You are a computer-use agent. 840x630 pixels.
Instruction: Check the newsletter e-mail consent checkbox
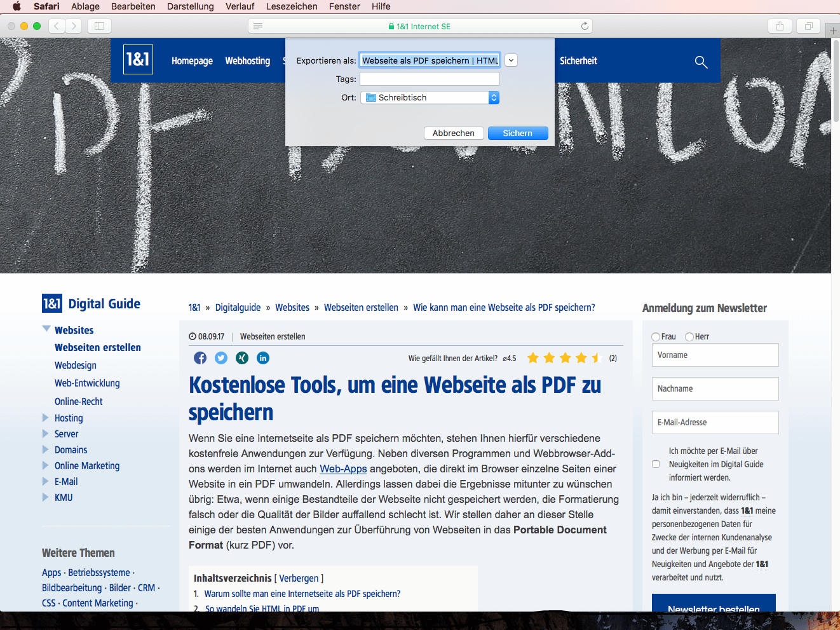(x=656, y=464)
